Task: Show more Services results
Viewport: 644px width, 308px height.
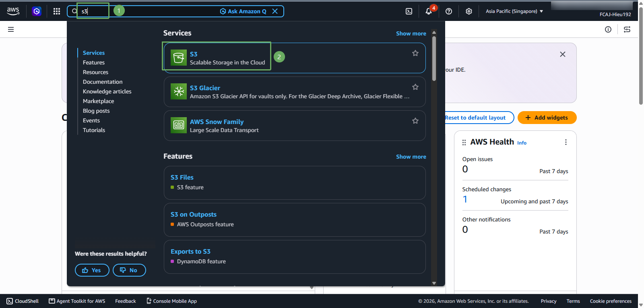Action: coord(411,33)
